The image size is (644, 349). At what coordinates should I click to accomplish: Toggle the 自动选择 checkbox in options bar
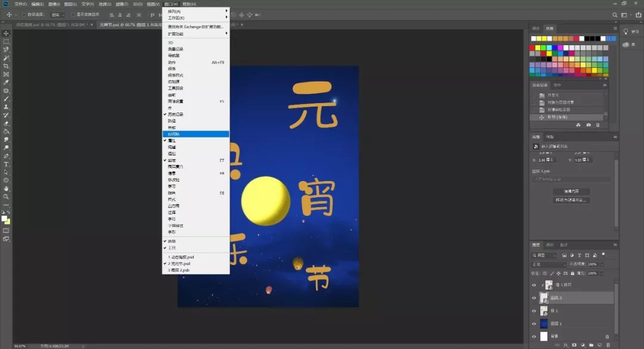[23, 14]
